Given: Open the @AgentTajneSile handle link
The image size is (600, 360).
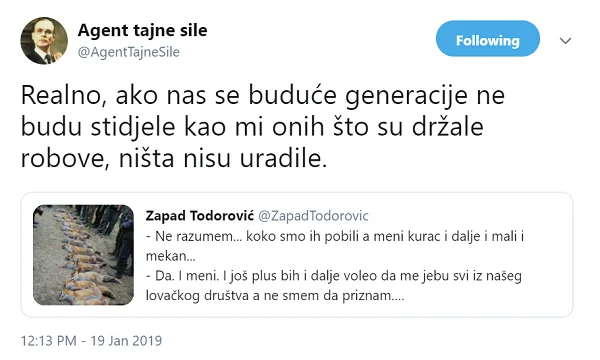Looking at the screenshot, I should click(129, 52).
